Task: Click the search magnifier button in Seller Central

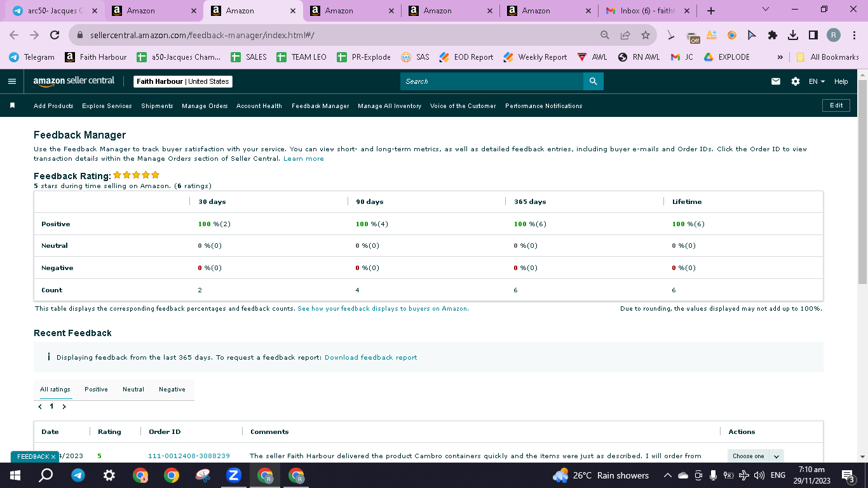Action: click(x=593, y=81)
